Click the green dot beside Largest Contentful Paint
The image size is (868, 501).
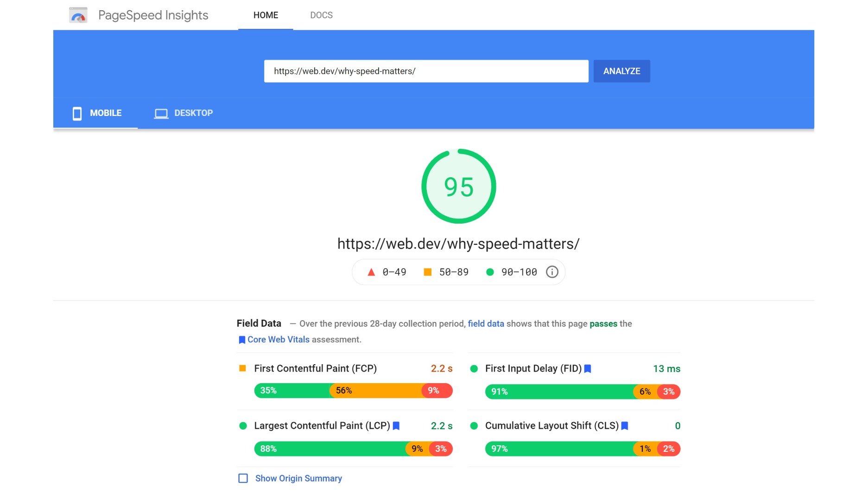[242, 426]
